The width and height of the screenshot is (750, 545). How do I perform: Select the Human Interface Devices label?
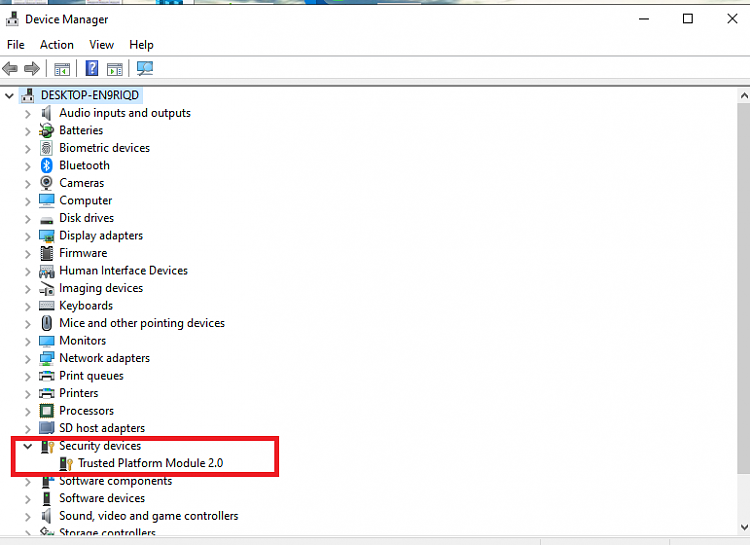[123, 270]
